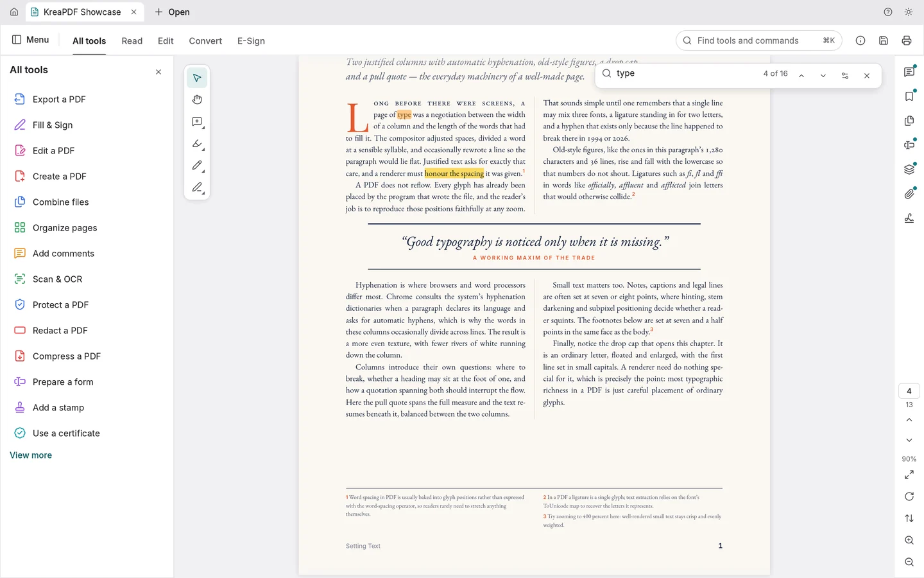This screenshot has height=578, width=924.
Task: Open the signatures panel
Action: click(909, 218)
